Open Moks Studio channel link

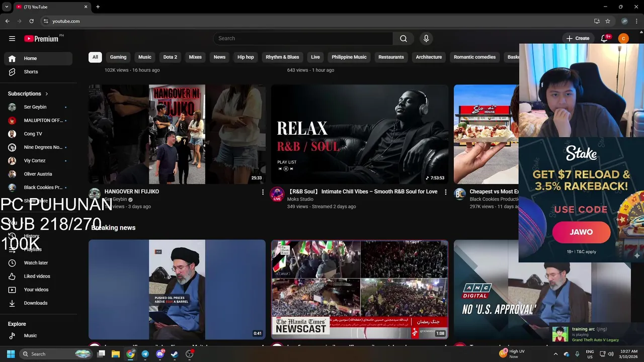point(300,199)
